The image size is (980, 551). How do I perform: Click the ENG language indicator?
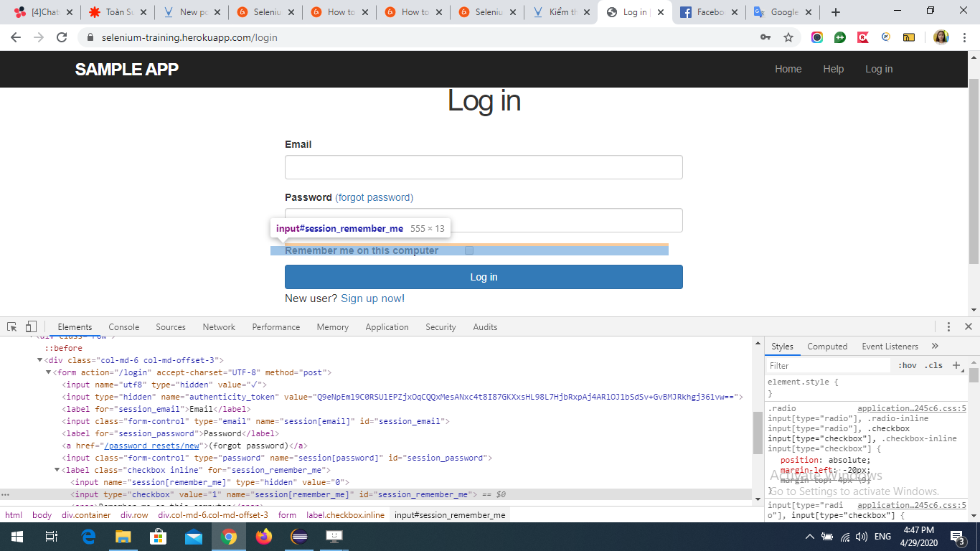click(x=882, y=537)
